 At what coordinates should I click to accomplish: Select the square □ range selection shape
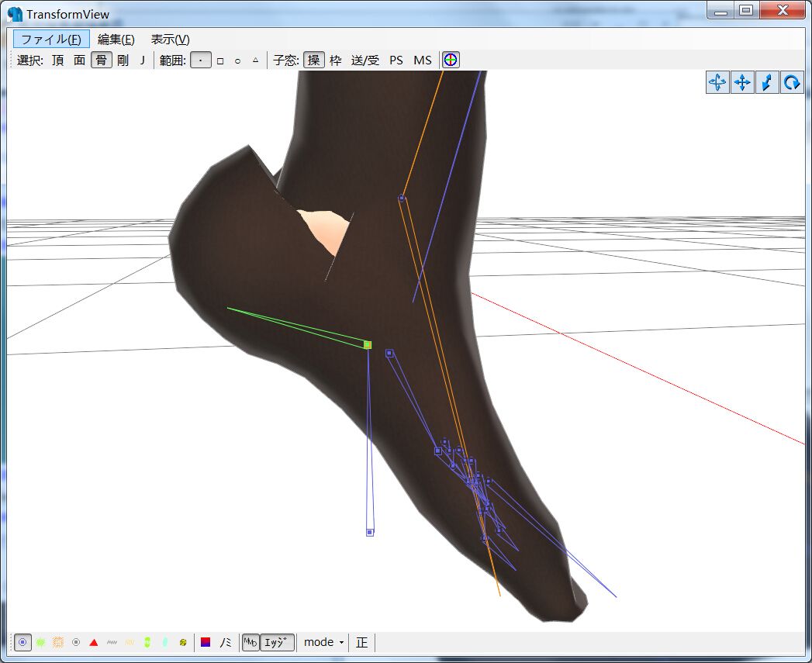point(220,60)
